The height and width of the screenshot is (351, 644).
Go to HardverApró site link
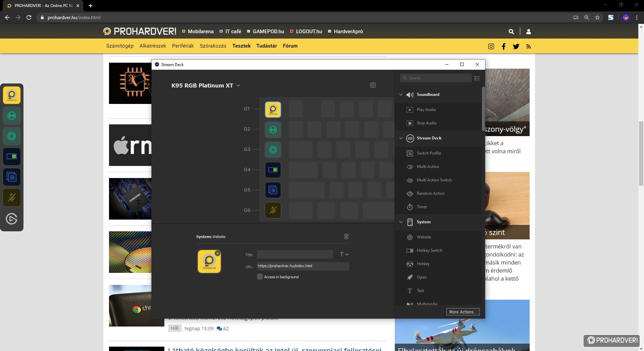[345, 32]
